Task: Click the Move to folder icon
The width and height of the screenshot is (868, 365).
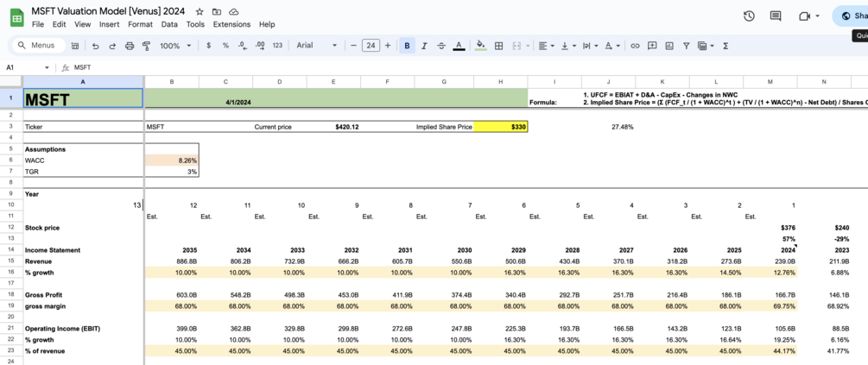Action: pyautogui.click(x=217, y=11)
